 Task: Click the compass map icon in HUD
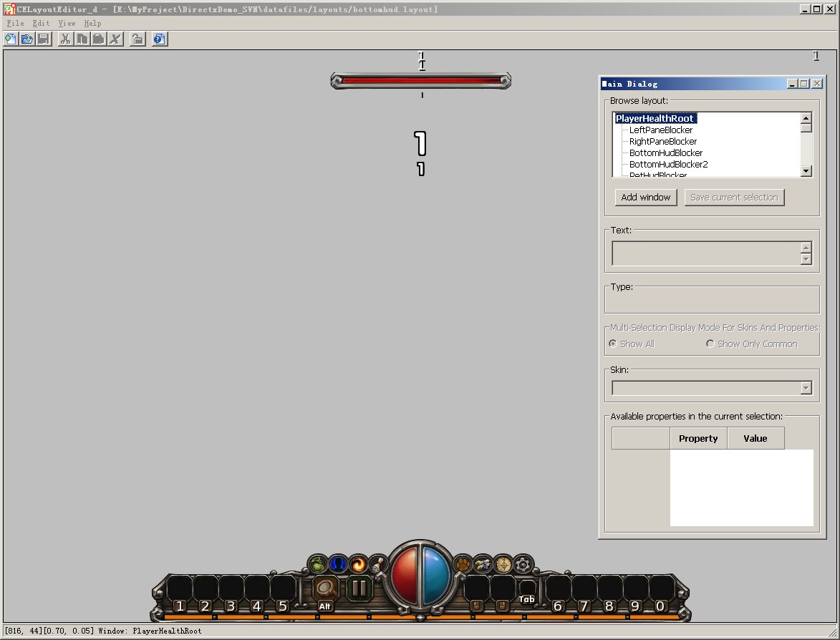click(x=503, y=564)
